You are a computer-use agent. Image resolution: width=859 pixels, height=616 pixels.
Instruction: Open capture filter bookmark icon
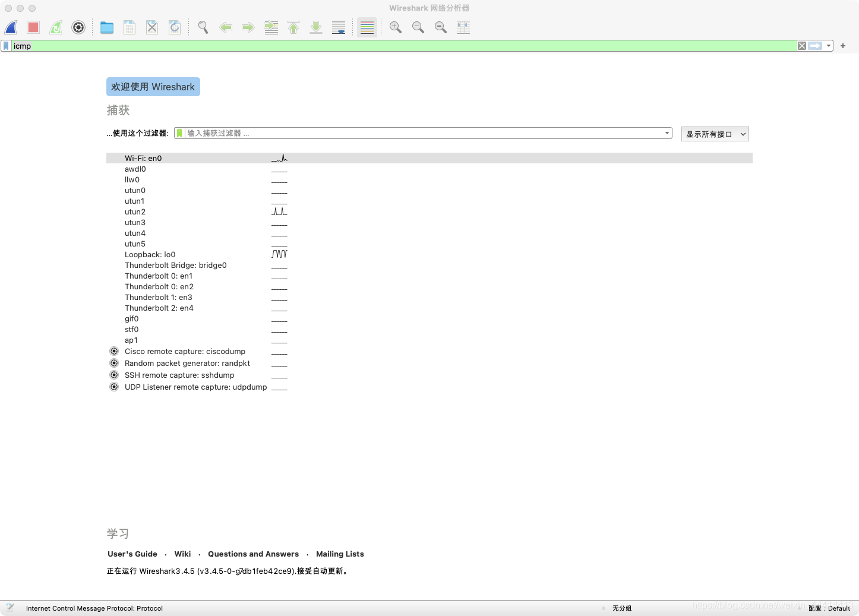click(179, 133)
